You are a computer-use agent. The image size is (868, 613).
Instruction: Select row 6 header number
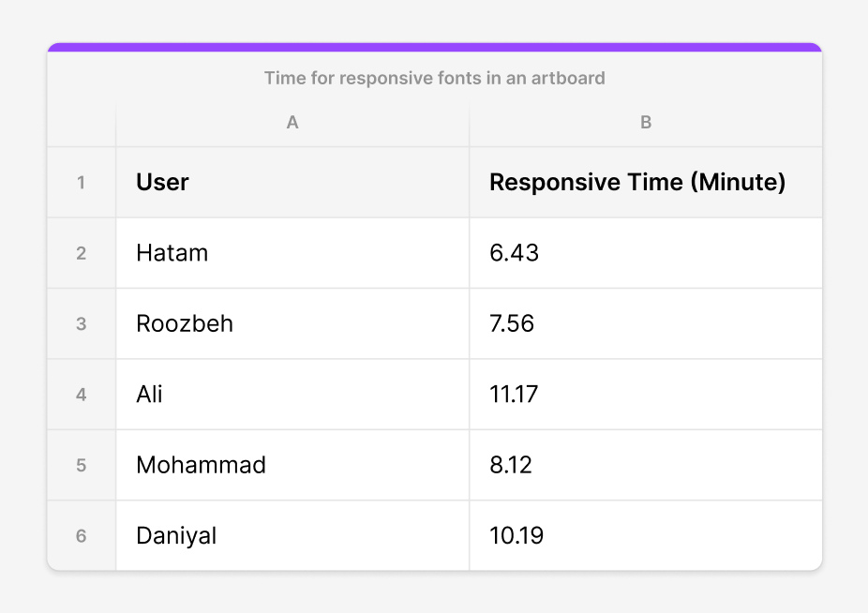click(x=82, y=536)
